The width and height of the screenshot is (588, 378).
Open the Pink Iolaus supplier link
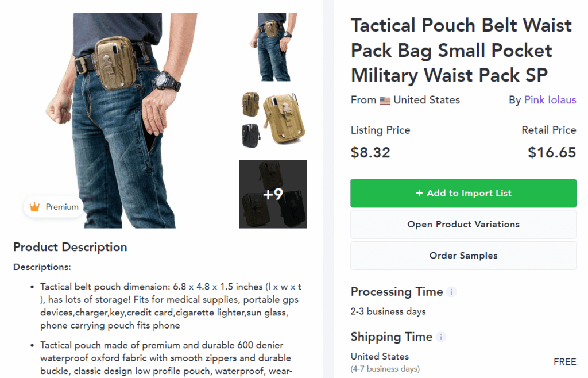click(x=550, y=100)
